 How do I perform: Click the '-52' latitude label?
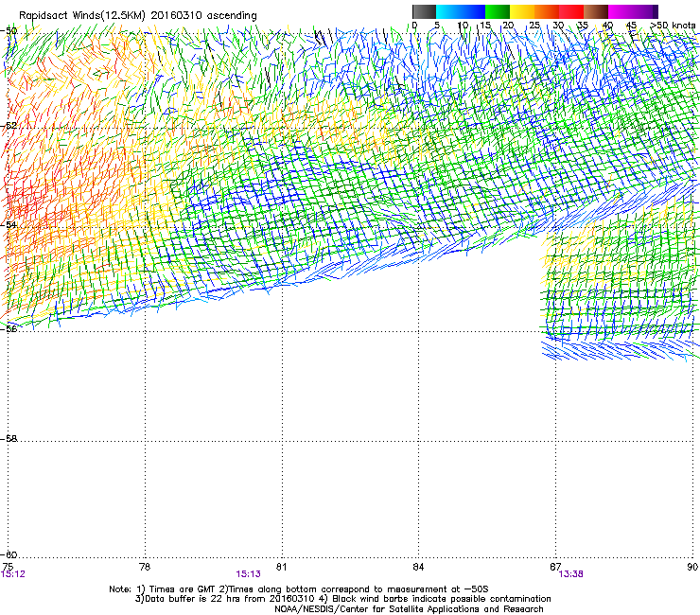tap(9, 126)
